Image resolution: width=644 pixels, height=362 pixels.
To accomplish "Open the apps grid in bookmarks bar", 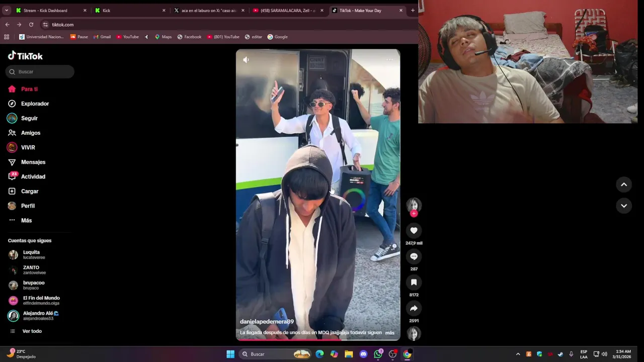I will pos(7,37).
